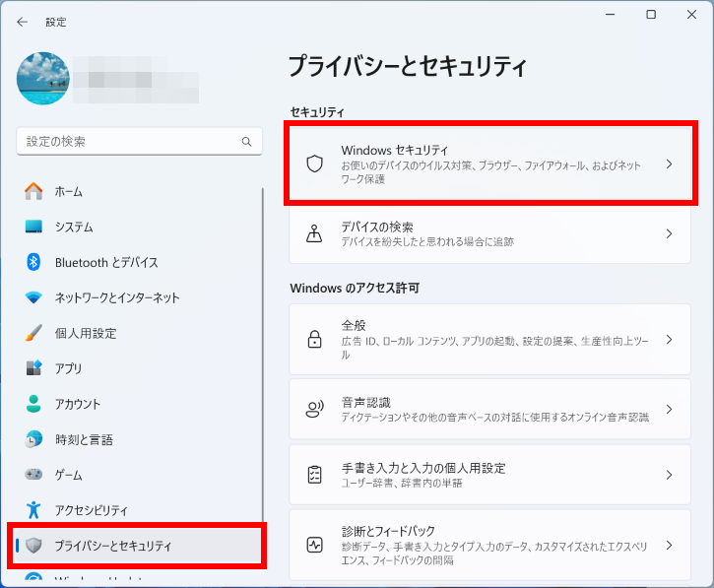Click the magnifier icon in the search box

(x=246, y=142)
